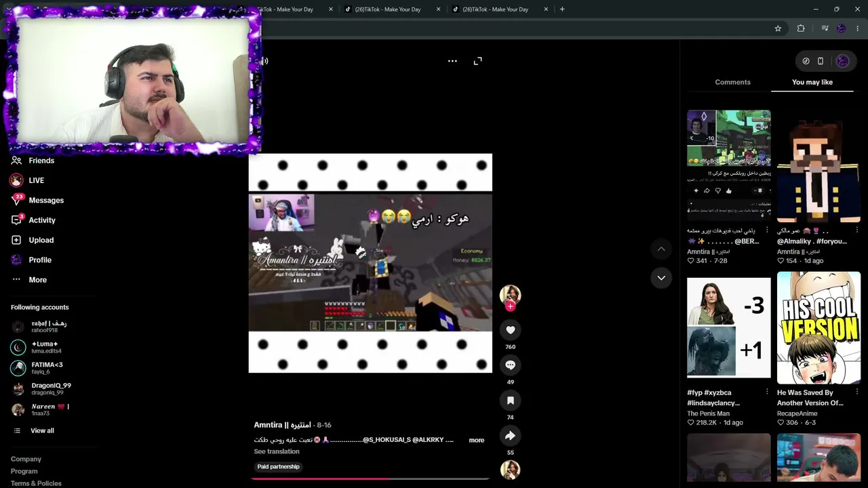This screenshot has height=488, width=868.
Task: Open Chrome extensions puzzle icon
Action: click(801, 28)
